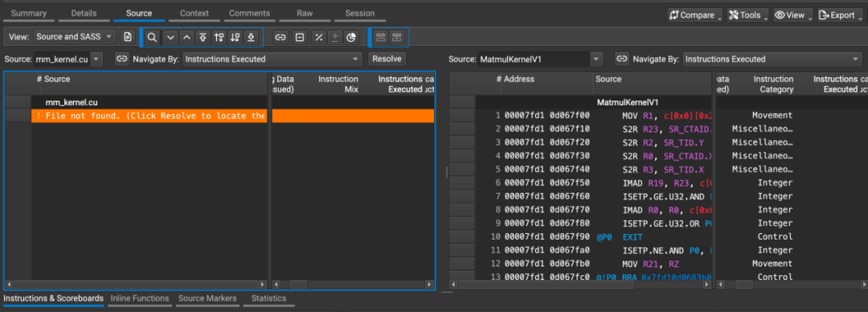The width and height of the screenshot is (868, 312).
Task: Click the MatmulKernelV1 header row in SASS table
Action: (627, 102)
